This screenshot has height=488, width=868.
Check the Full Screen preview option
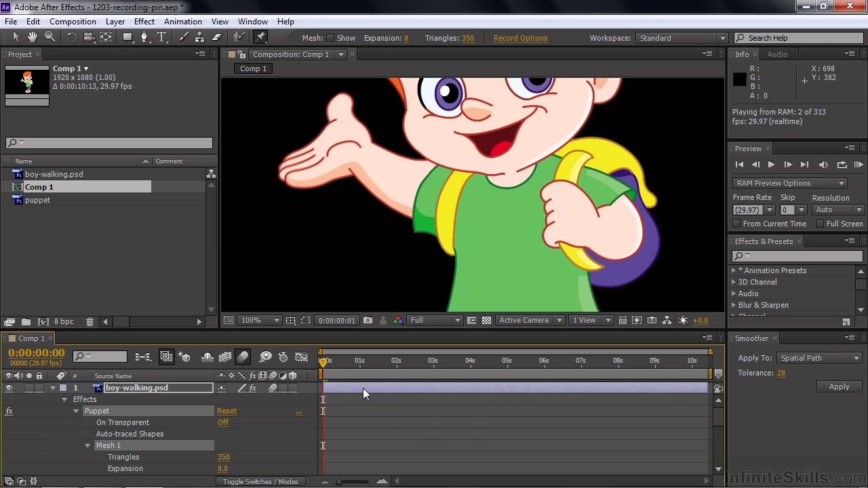[820, 224]
